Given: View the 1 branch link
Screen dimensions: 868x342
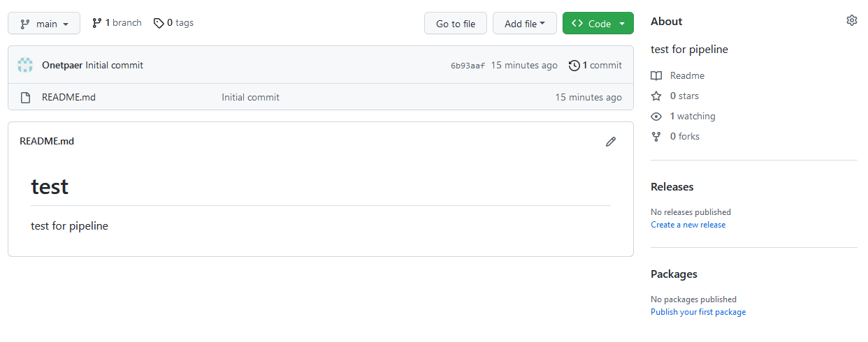Looking at the screenshot, I should [117, 23].
